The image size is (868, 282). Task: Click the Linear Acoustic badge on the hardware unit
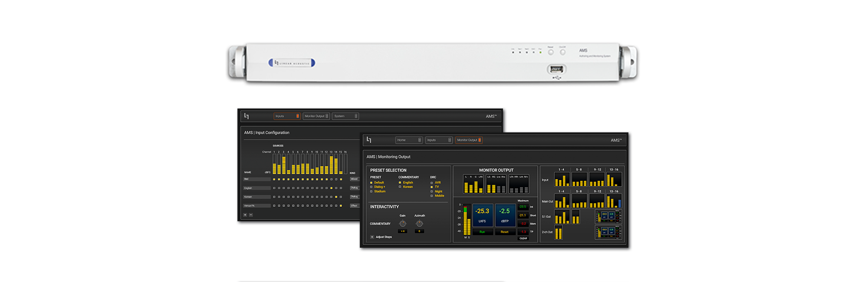pyautogui.click(x=292, y=63)
